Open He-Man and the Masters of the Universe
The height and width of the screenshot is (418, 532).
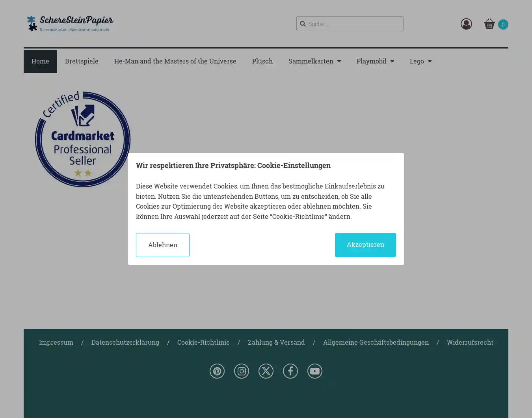pos(175,61)
